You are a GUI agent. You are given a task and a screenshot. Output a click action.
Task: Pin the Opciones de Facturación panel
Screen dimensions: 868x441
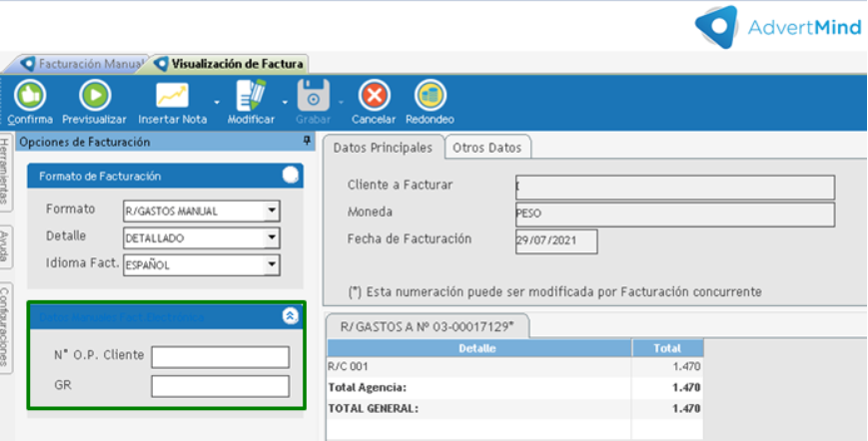[x=306, y=142]
